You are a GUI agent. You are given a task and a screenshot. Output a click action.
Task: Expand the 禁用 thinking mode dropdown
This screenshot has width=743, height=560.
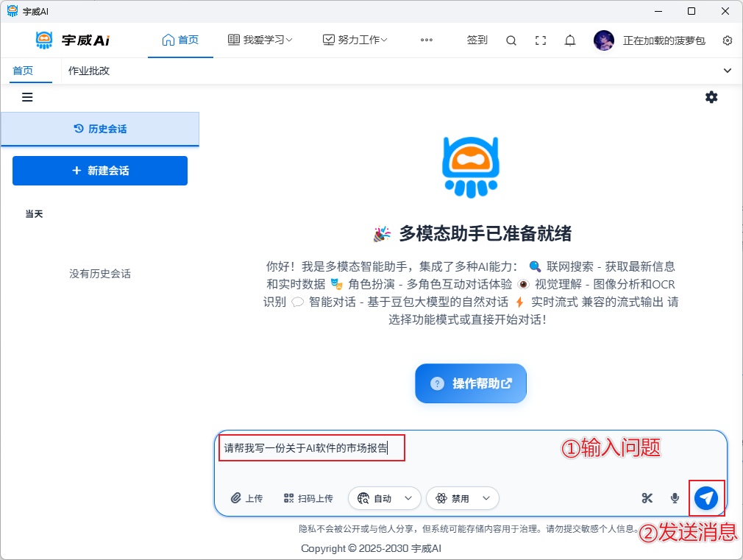click(x=462, y=498)
